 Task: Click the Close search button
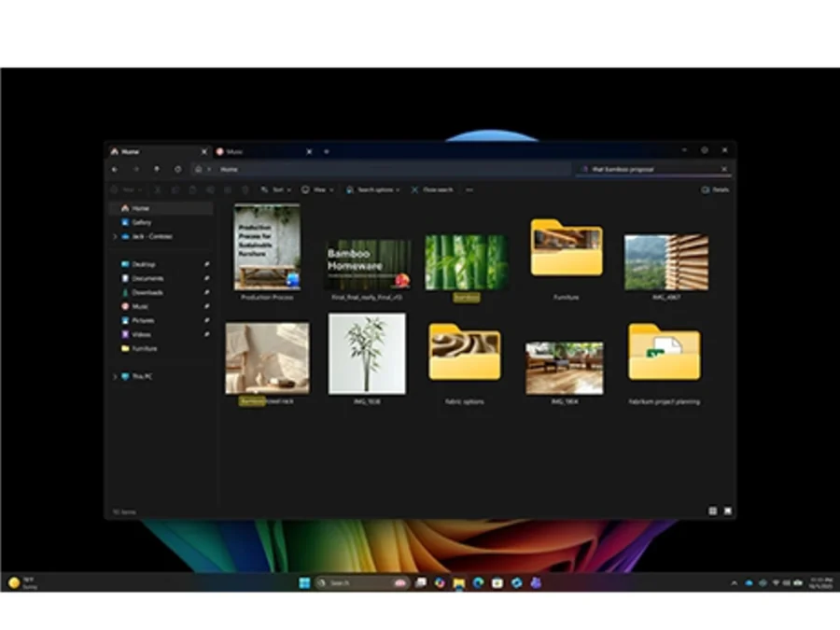[x=432, y=189]
